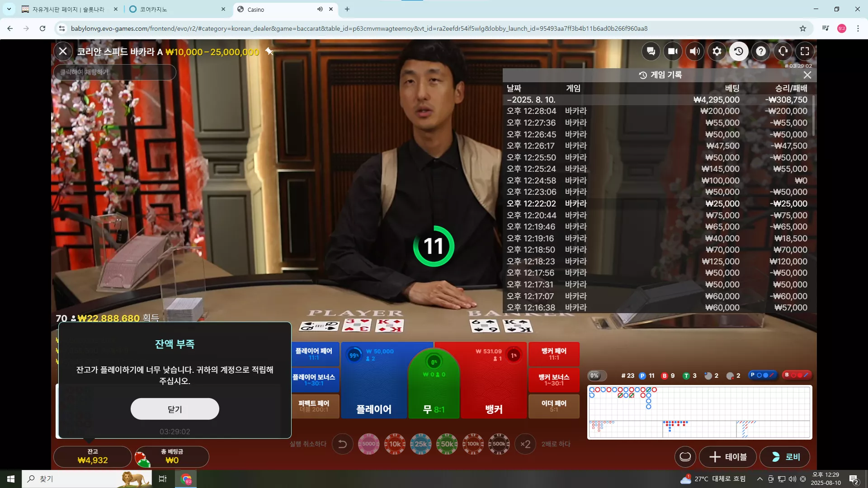868x488 pixels.
Task: Open Task View in taskbar
Action: pyautogui.click(x=163, y=479)
